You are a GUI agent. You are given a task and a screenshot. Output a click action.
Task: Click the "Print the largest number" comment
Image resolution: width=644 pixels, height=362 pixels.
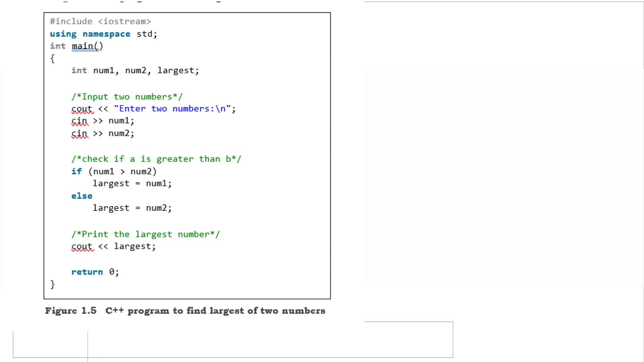pos(145,234)
